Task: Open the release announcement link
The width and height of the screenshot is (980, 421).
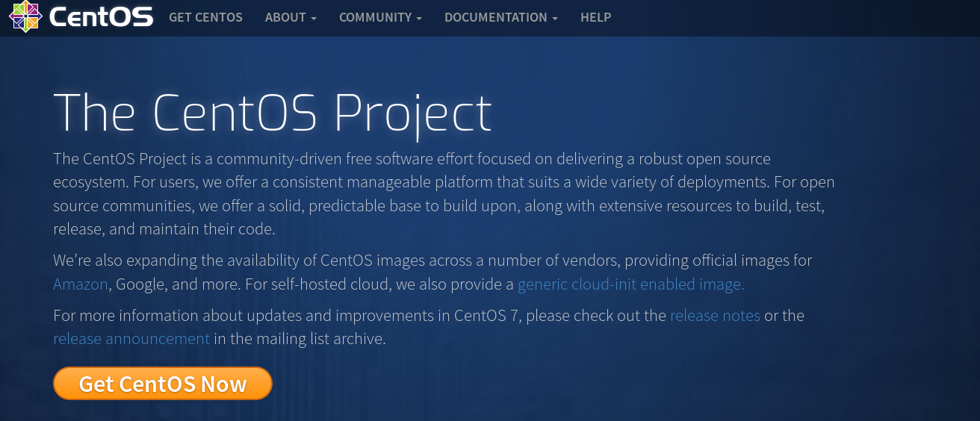Action: [x=131, y=339]
